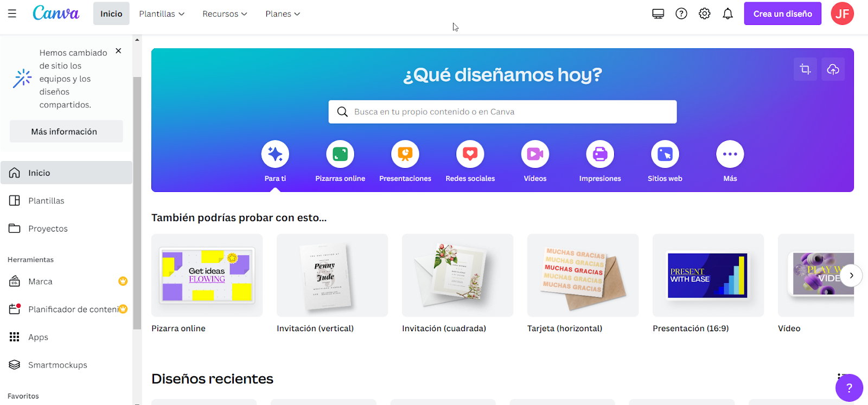Open Smartmockups in the sidebar
Viewport: 868px width, 405px height.
[66, 365]
